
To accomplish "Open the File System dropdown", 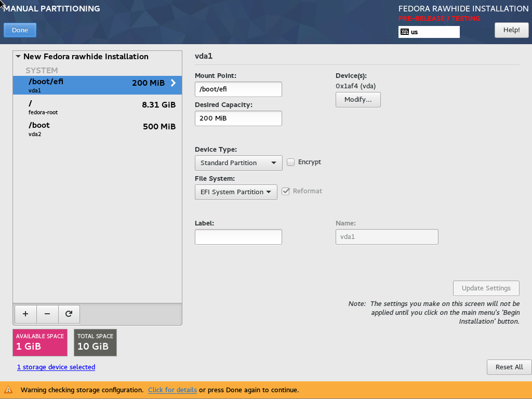I will point(236,192).
